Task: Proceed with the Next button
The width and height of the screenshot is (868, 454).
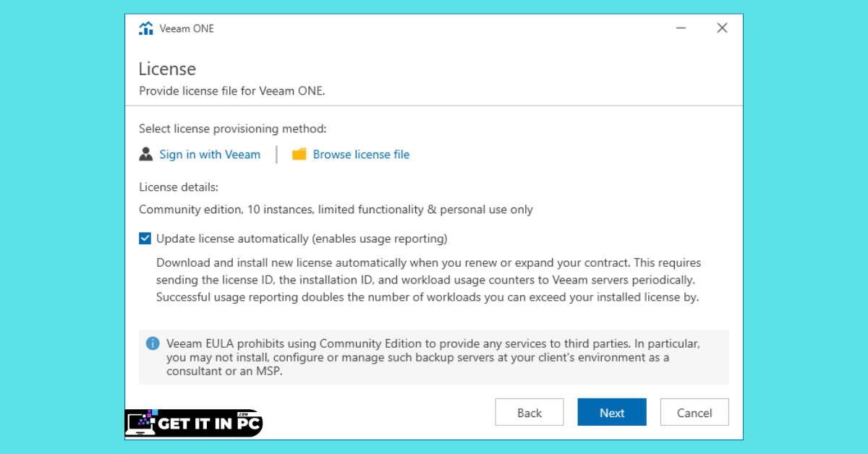Action: pyautogui.click(x=612, y=412)
